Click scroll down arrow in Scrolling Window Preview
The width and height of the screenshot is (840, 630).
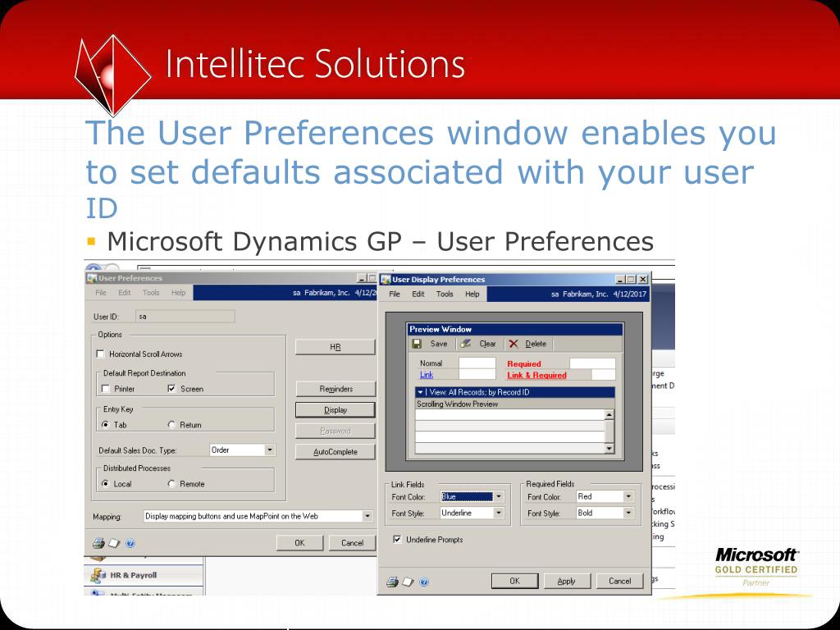[x=609, y=449]
